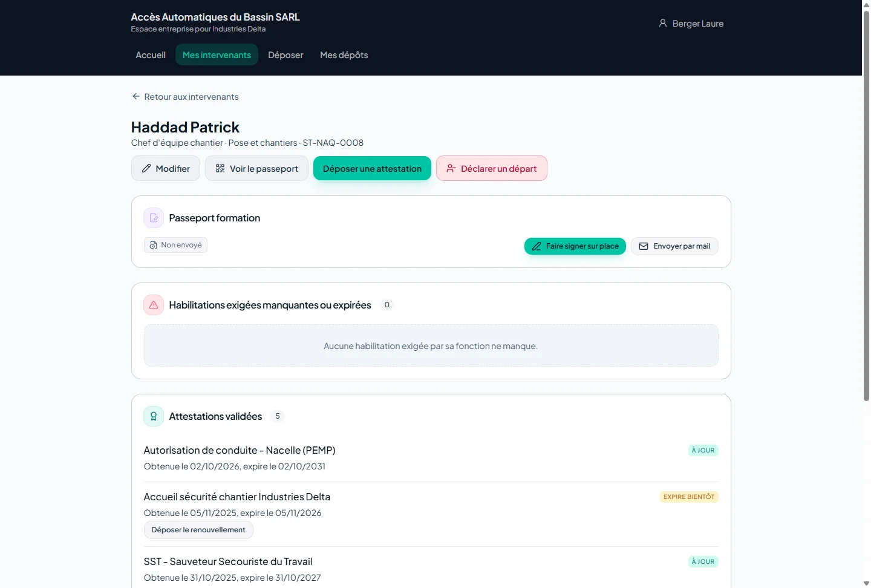Follow the Retour aux intervenants link
Screen dimensions: 871x588
point(185,97)
